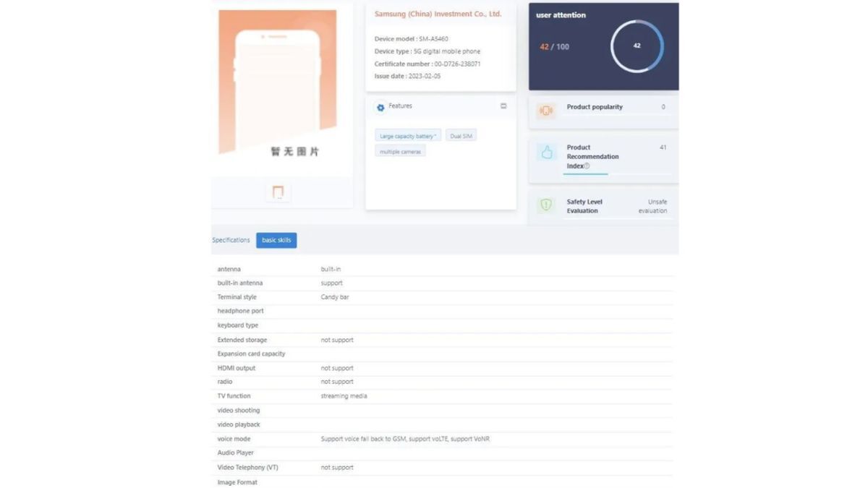Screen dimensions: 868x488
Task: Collapse the Features panel
Action: pos(503,106)
